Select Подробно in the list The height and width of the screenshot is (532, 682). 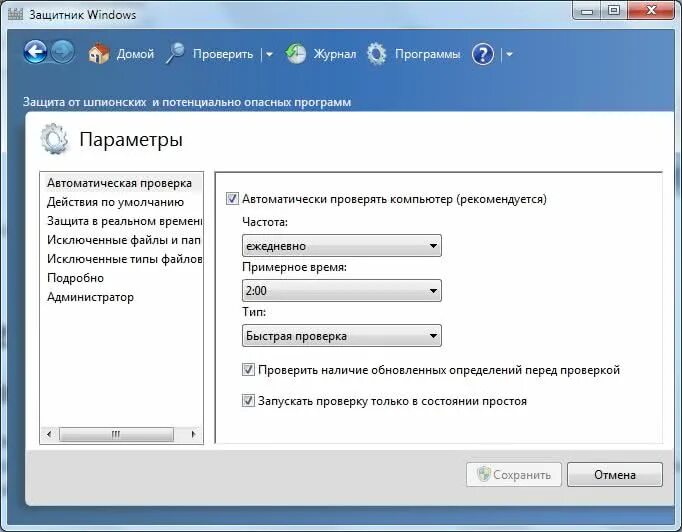[75, 278]
